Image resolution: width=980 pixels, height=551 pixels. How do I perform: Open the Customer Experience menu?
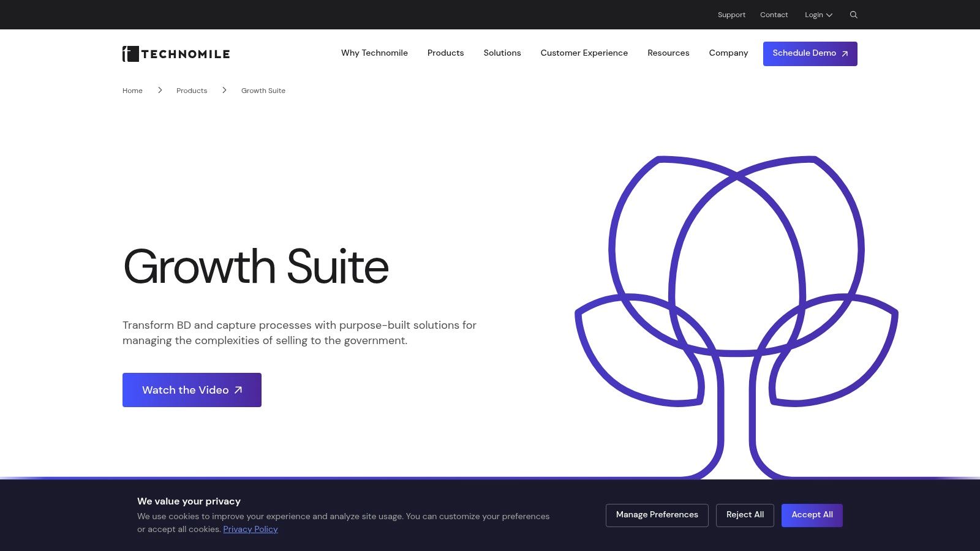(x=584, y=53)
